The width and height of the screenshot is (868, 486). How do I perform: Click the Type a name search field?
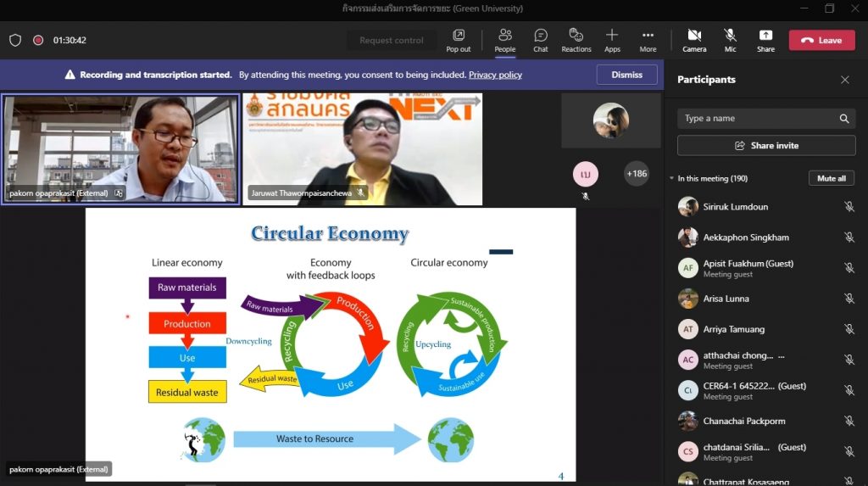(759, 119)
